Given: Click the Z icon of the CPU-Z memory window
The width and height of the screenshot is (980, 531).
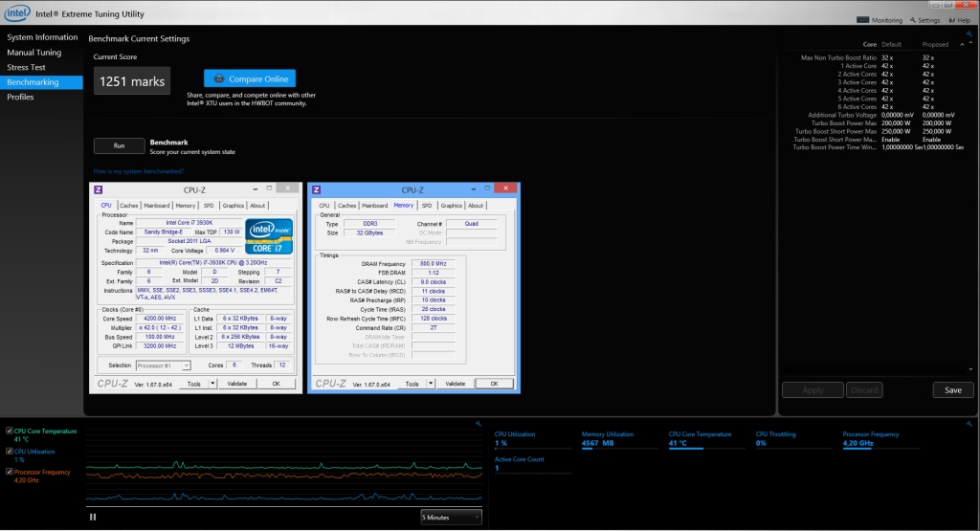Looking at the screenshot, I should pos(316,189).
